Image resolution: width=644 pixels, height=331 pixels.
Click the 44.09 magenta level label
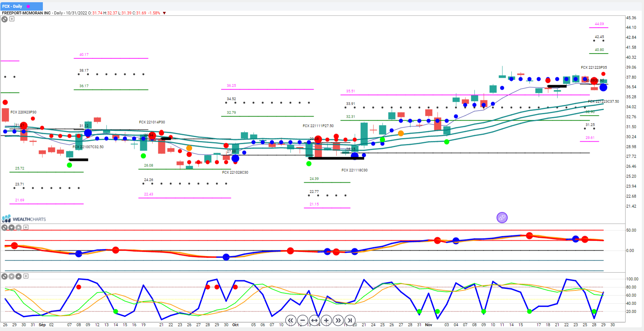point(599,24)
